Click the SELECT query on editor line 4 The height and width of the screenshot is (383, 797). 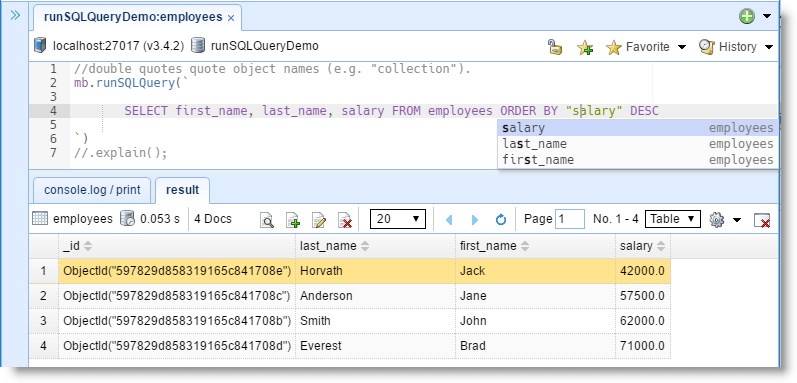point(391,111)
